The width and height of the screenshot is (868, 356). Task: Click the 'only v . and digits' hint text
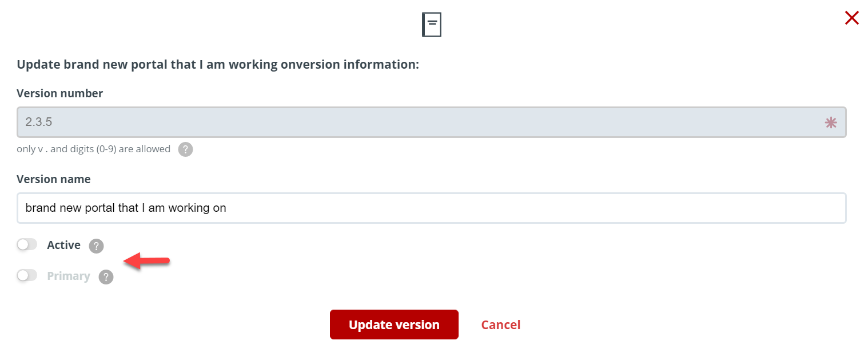tap(94, 149)
